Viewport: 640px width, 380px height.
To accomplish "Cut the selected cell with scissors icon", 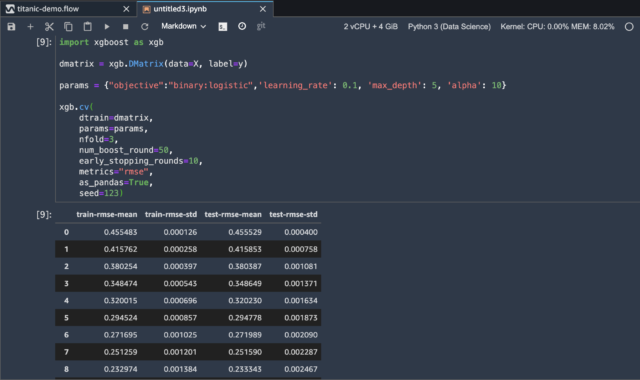I will pyautogui.click(x=49, y=27).
